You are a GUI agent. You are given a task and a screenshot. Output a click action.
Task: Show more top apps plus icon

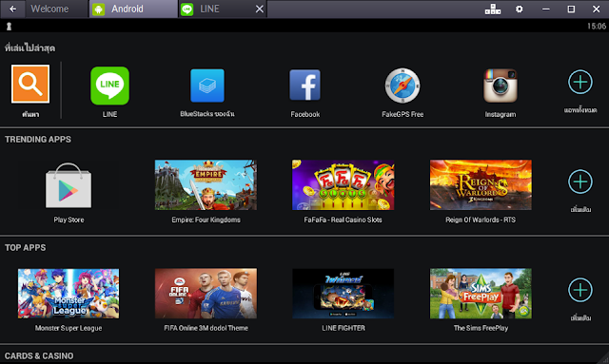pos(580,290)
